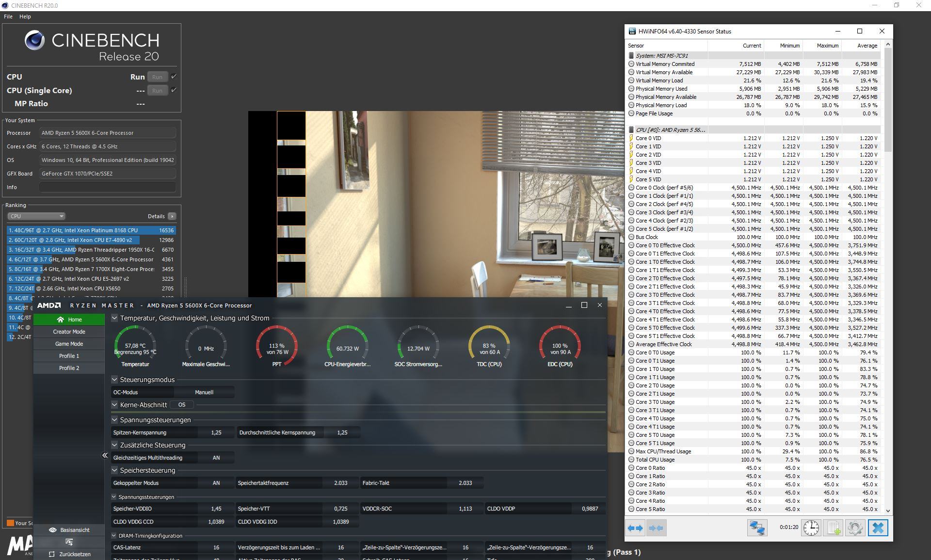The width and height of the screenshot is (931, 560).
Task: Click the Zurücksetzen button
Action: [69, 554]
